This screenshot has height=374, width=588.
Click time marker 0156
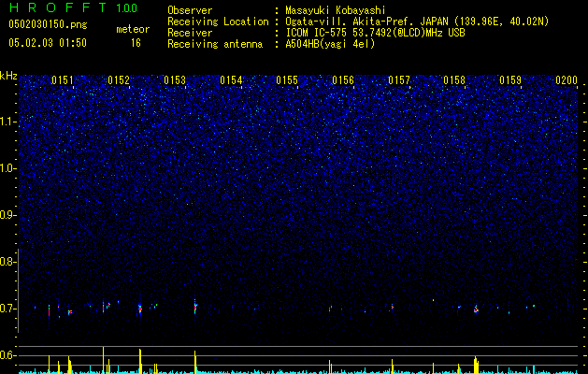click(343, 80)
